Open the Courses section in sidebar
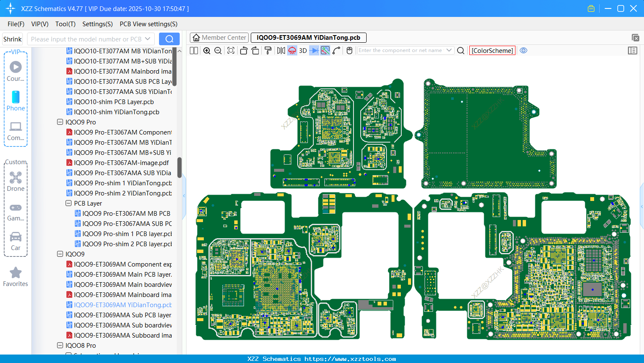This screenshot has width=644, height=363. pos(16,71)
